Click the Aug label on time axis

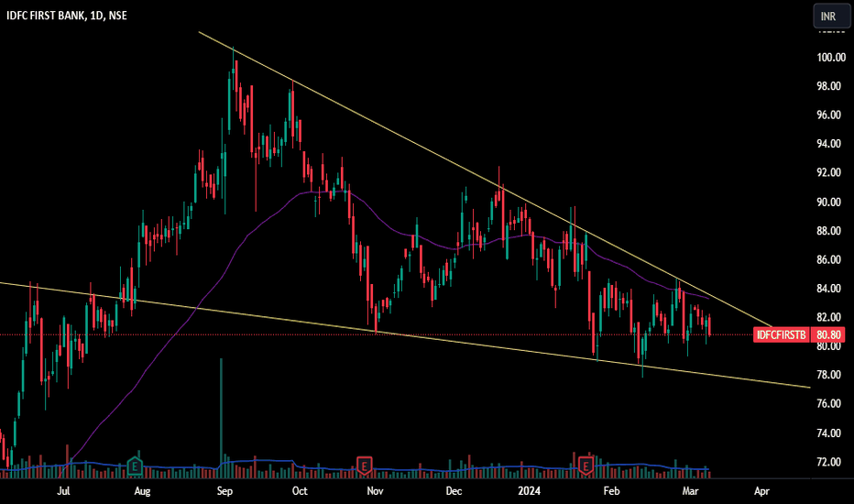click(x=142, y=491)
